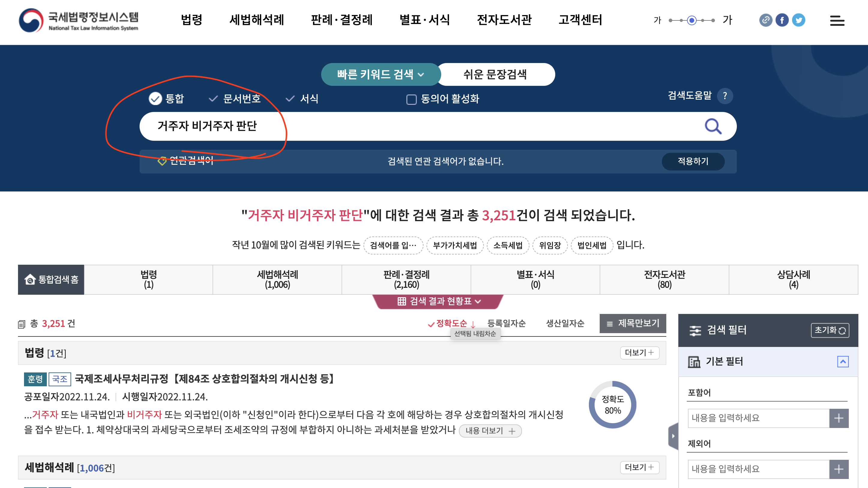868x488 pixels.
Task: Enable the 동의어 활성화 checkbox
Action: (x=411, y=99)
